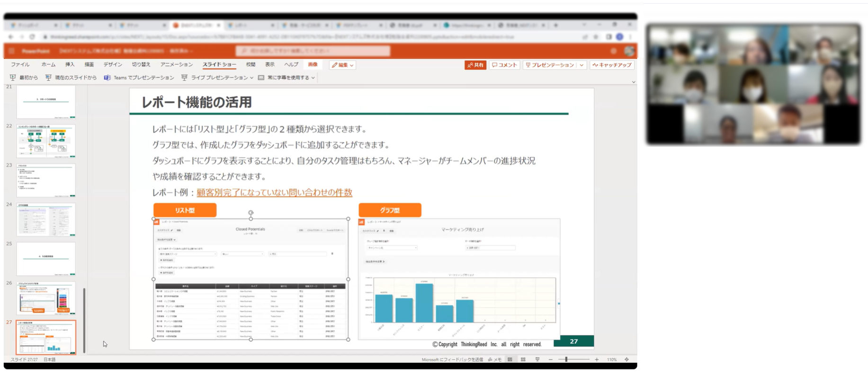The width and height of the screenshot is (868, 378).
Task: Click the browser back arrow
Action: pyautogui.click(x=10, y=36)
